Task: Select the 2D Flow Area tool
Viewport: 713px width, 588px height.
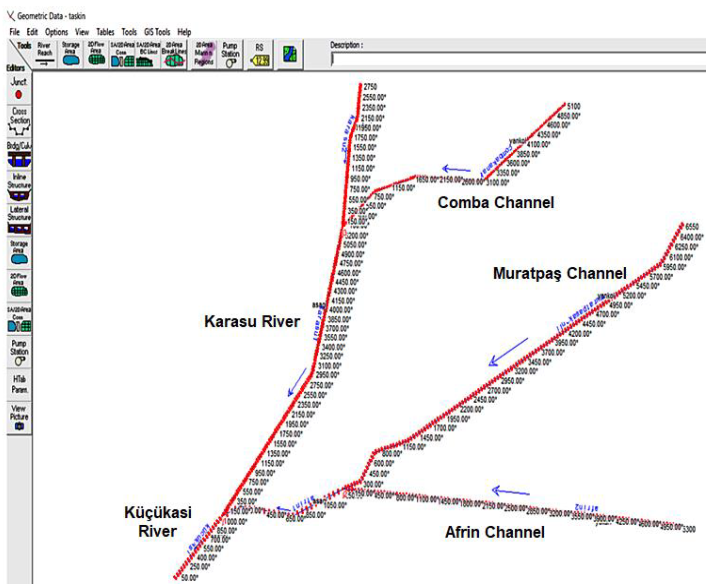Action: pyautogui.click(x=96, y=54)
